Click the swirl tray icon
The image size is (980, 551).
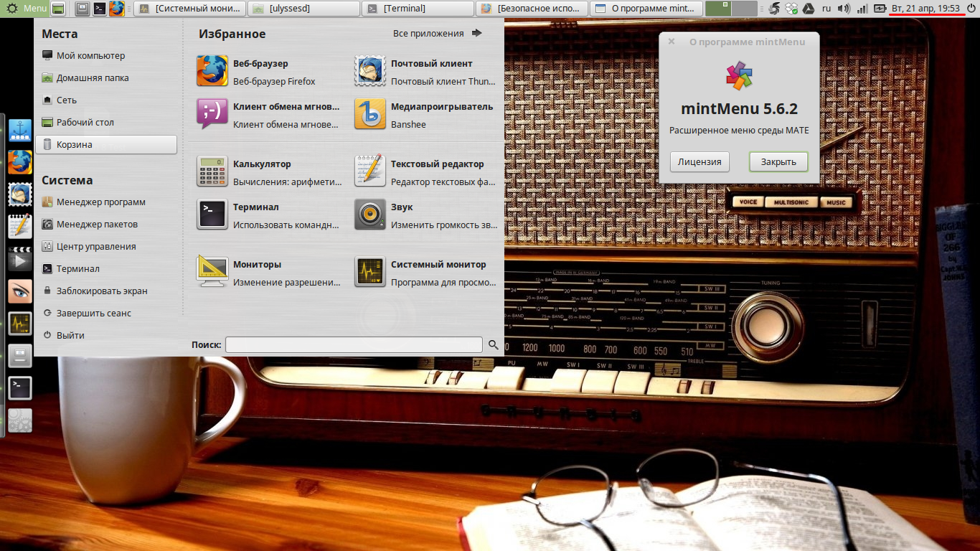(774, 9)
